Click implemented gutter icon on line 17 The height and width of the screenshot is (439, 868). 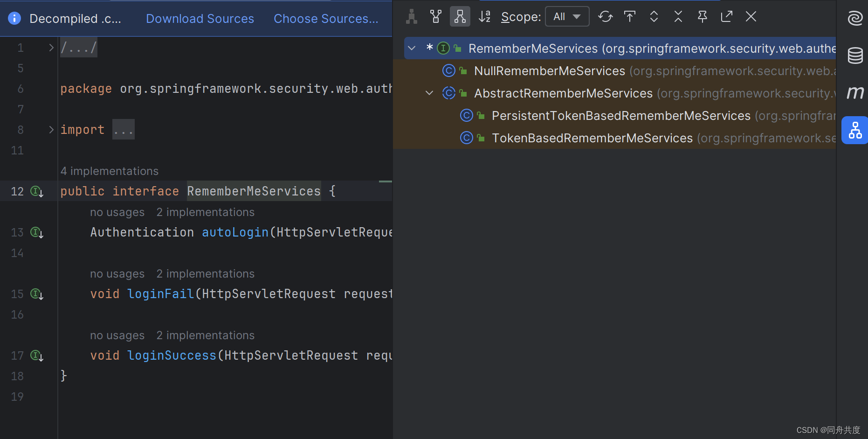37,355
